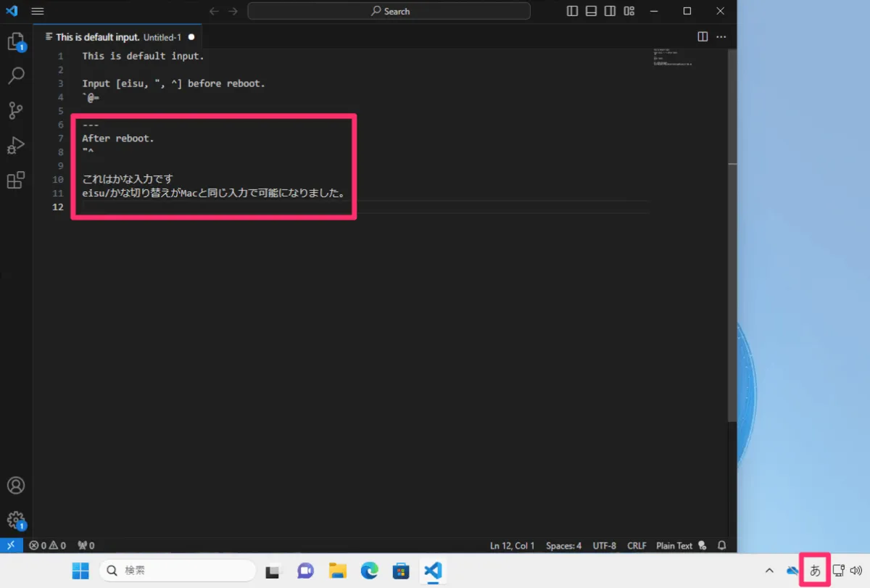
Task: Open the Extensions view
Action: (15, 180)
